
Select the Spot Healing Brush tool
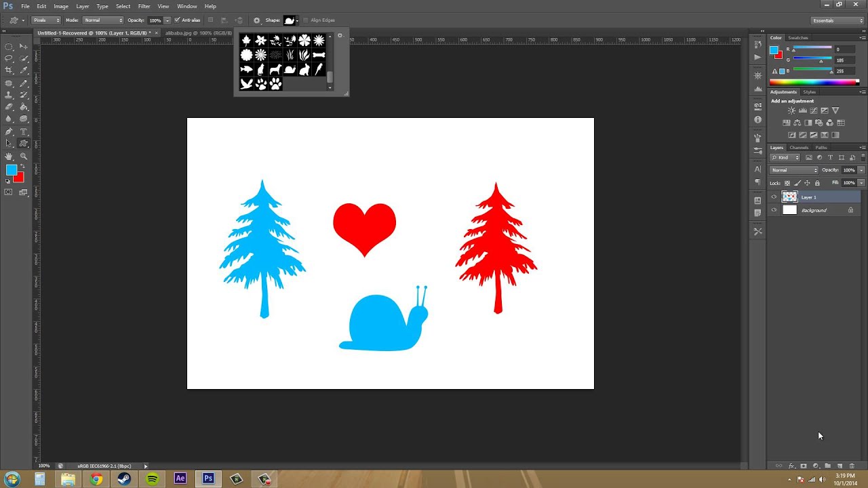[x=9, y=83]
